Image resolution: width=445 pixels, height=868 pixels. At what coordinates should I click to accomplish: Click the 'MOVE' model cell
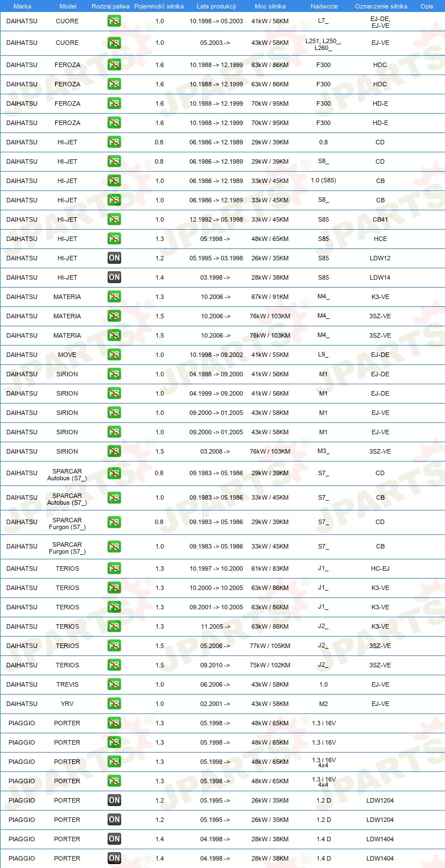tap(67, 355)
